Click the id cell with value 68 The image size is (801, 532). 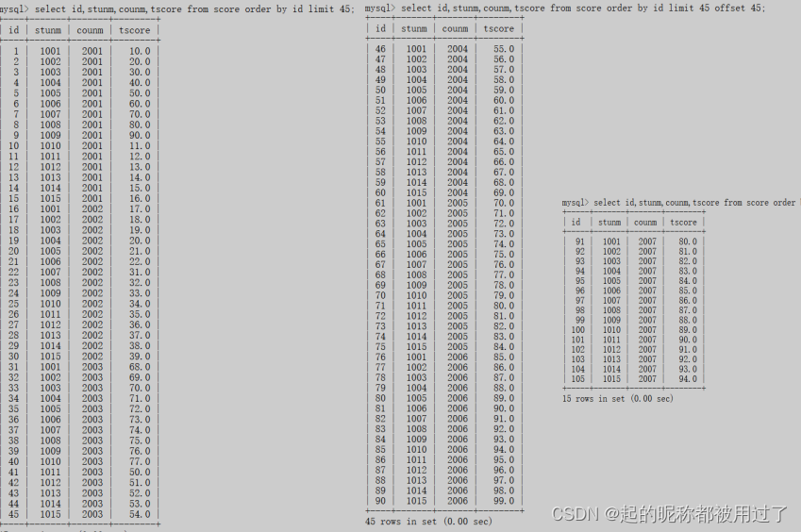(x=380, y=275)
